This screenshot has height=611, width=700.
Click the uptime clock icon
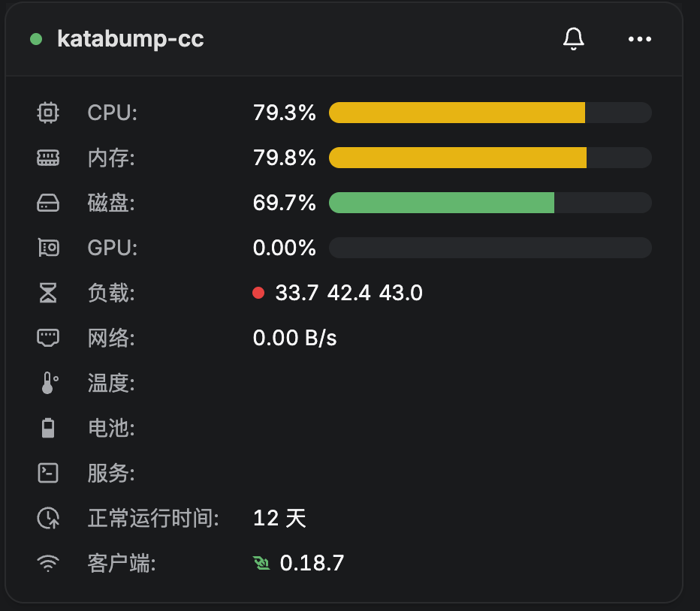(x=48, y=518)
